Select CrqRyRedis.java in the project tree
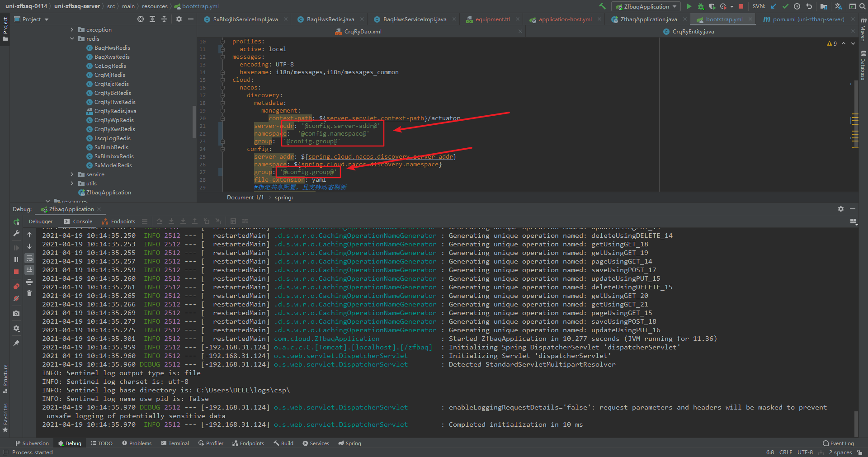This screenshot has height=457, width=868. point(115,111)
